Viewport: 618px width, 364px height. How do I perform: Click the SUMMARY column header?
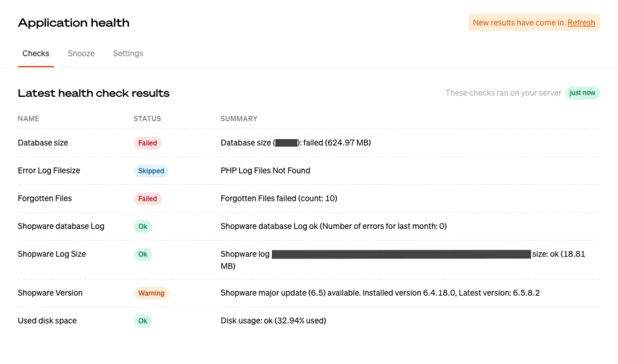pyautogui.click(x=239, y=118)
